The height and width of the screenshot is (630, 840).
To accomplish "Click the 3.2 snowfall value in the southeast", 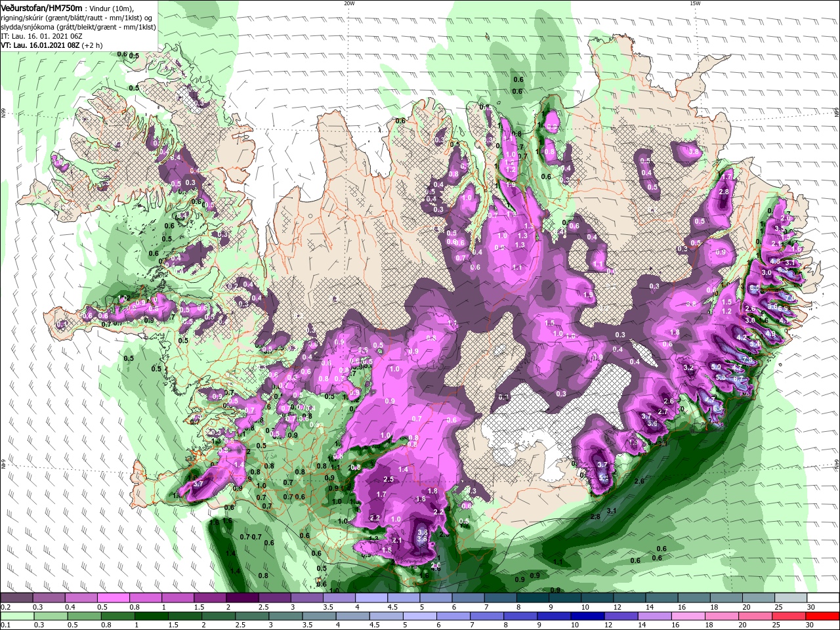I will pyautogui.click(x=688, y=367).
